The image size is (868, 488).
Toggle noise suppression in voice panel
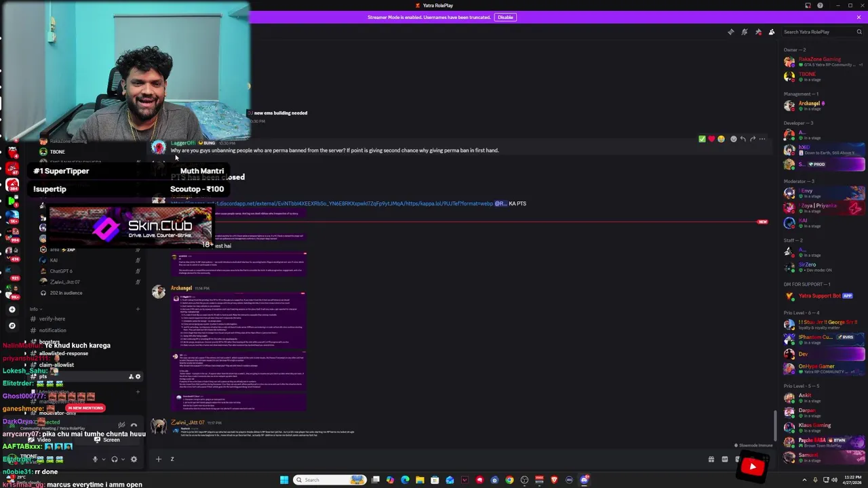tap(121, 426)
